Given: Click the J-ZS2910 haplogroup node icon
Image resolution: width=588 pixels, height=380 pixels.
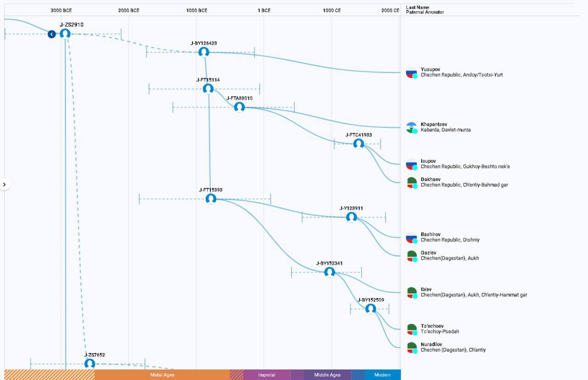Looking at the screenshot, I should pyautogui.click(x=65, y=34).
